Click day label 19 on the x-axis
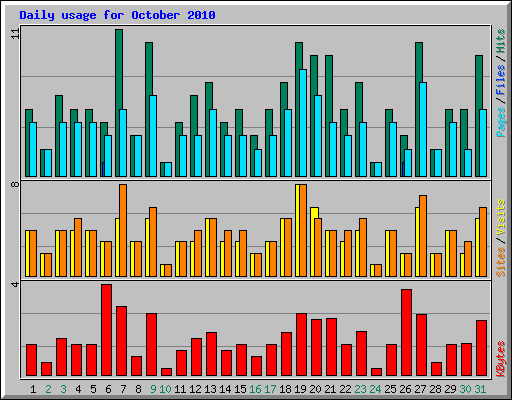This screenshot has height=400, width=512. point(300,389)
